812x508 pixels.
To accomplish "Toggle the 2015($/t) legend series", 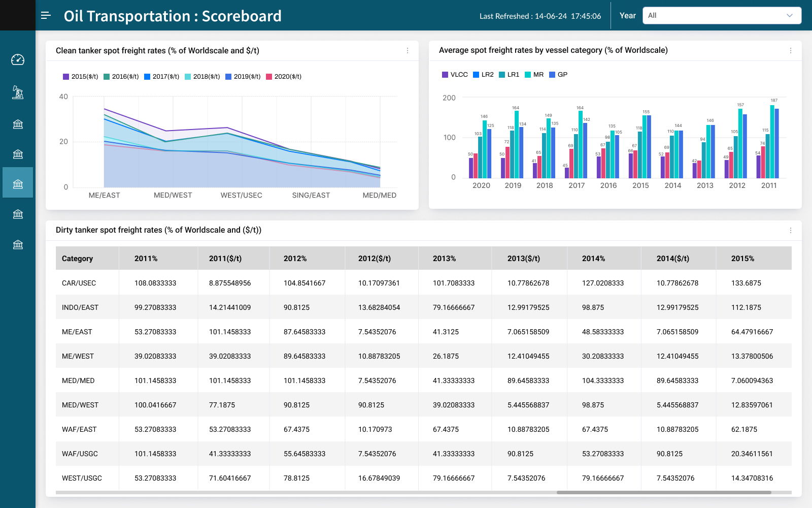I will 80,77.
